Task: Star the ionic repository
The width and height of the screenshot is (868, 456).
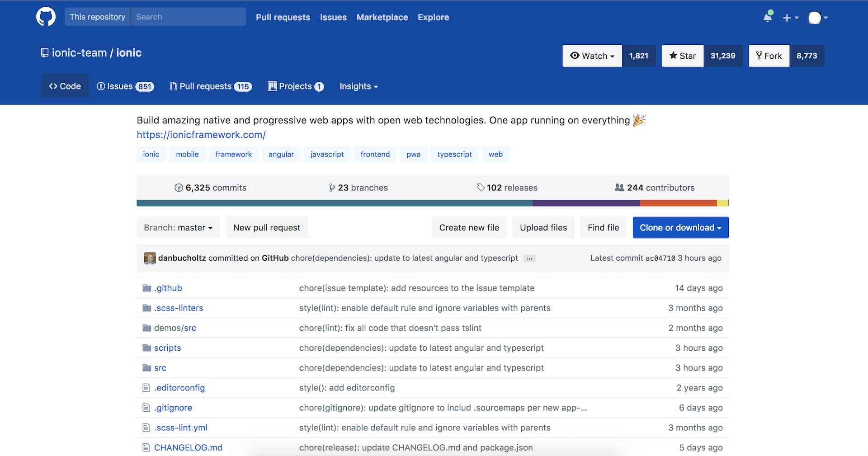Action: point(683,56)
